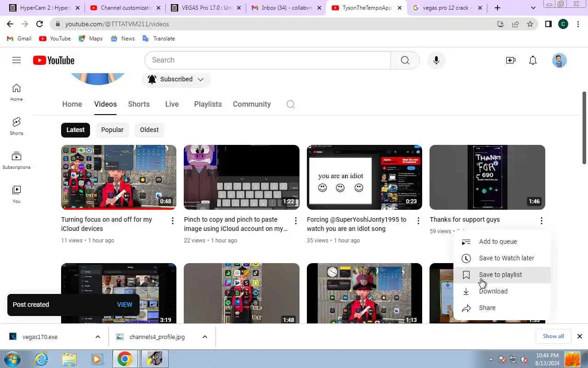Open the Maps bookmark
Screen dimensions: 588x368
(x=90, y=39)
